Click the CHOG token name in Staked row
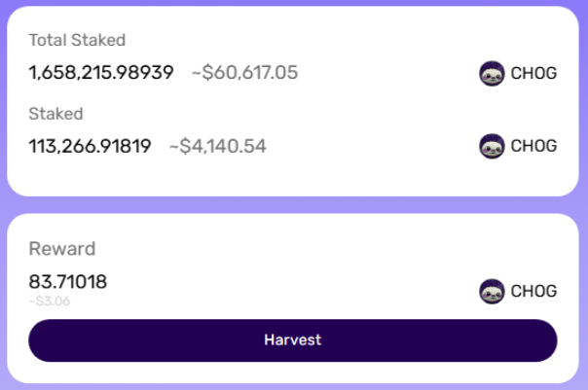The width and height of the screenshot is (588, 390). 533,146
